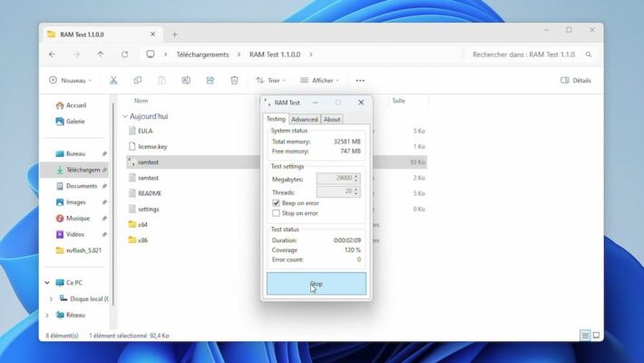Click the Cut scissors icon
This screenshot has width=644, height=363.
(x=113, y=80)
